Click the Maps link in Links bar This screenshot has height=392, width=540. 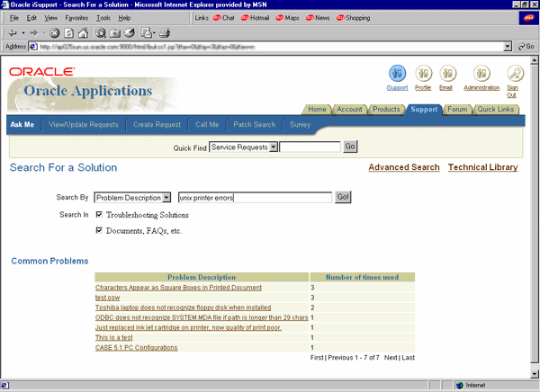coord(288,18)
